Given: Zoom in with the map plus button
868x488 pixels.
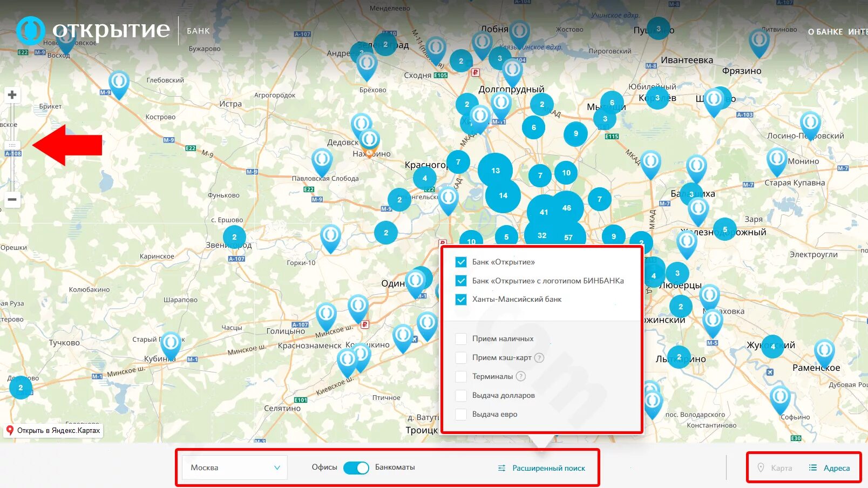Looking at the screenshot, I should coord(12,95).
